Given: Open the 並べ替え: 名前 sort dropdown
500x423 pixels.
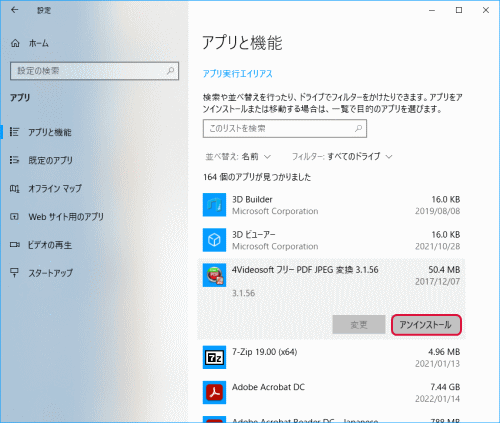Looking at the screenshot, I should [238, 156].
